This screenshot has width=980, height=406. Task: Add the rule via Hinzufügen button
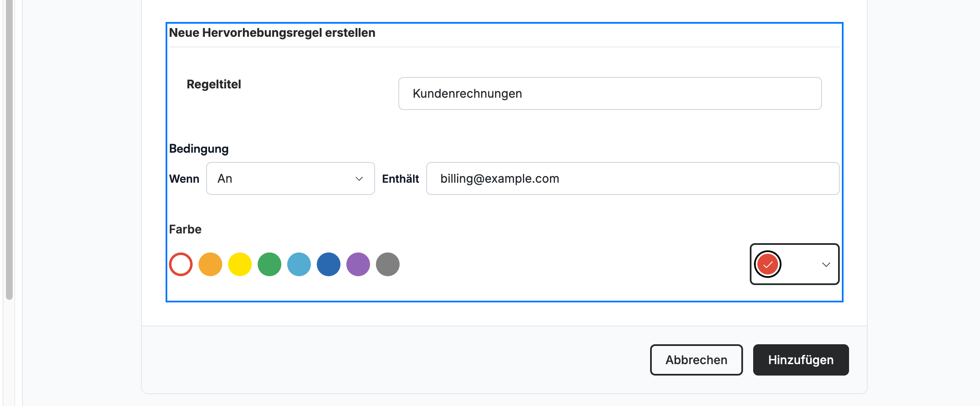click(801, 360)
